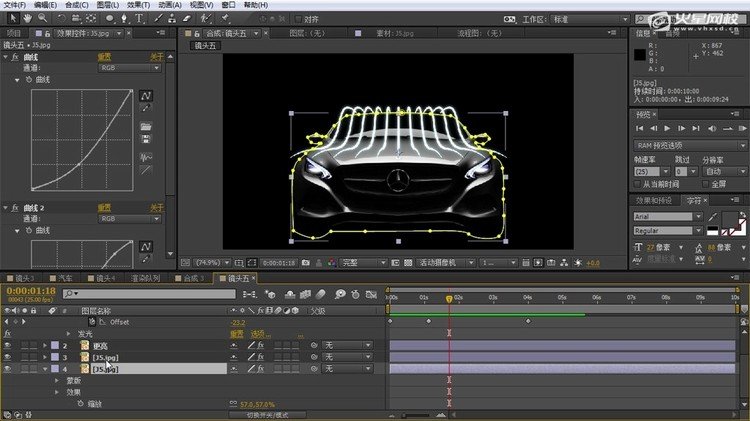Click the pencil draw icon in first Curves effect
Viewport: 750px width, 421px height.
146,109
